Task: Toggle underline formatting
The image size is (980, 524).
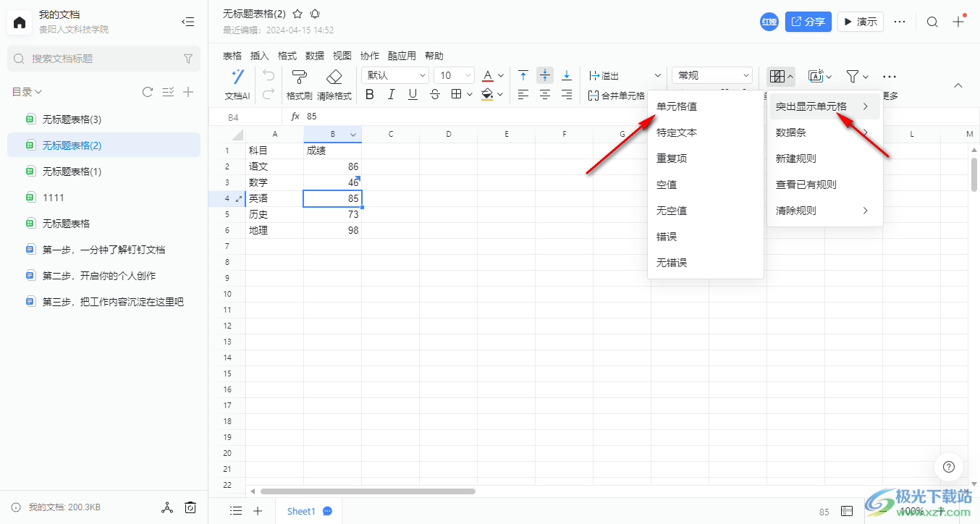Action: [413, 94]
